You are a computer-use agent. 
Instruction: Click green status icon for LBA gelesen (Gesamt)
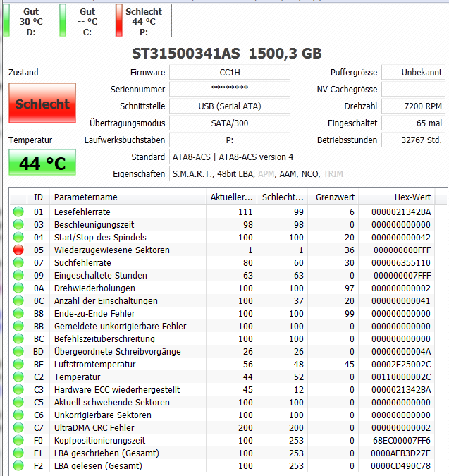pos(18,465)
